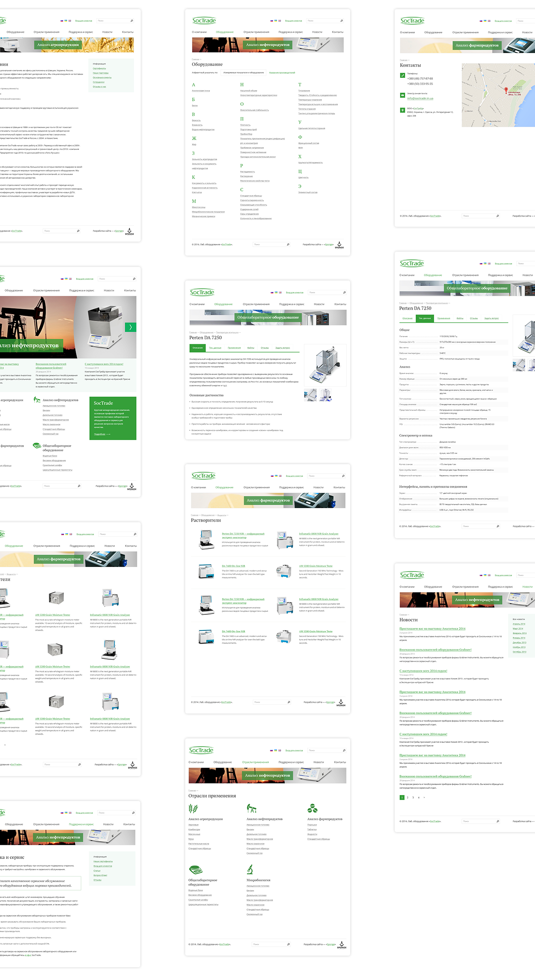Click header search magnifier on the Оборудование page
The height and width of the screenshot is (980, 535).
(342, 21)
